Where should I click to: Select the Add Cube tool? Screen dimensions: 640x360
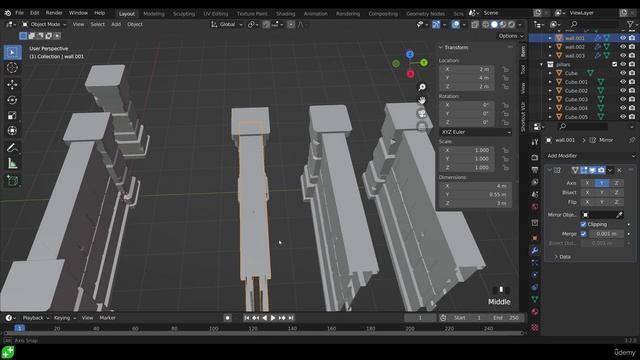click(12, 180)
